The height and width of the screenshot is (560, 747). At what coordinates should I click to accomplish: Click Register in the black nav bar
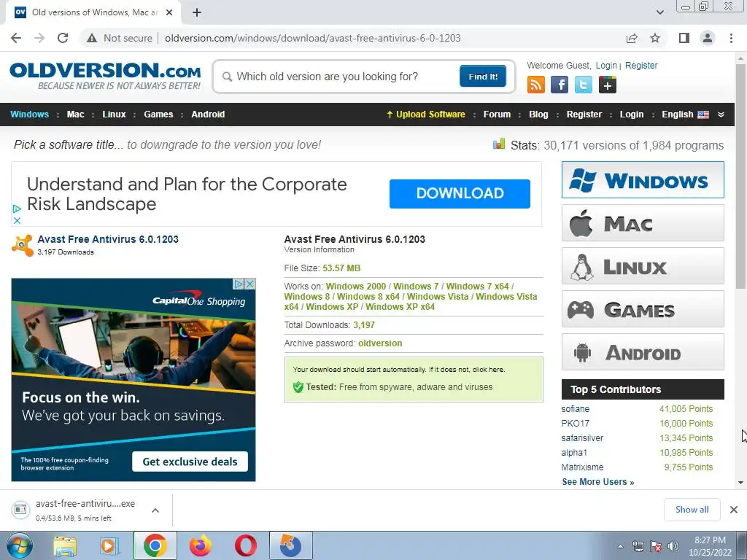(584, 114)
